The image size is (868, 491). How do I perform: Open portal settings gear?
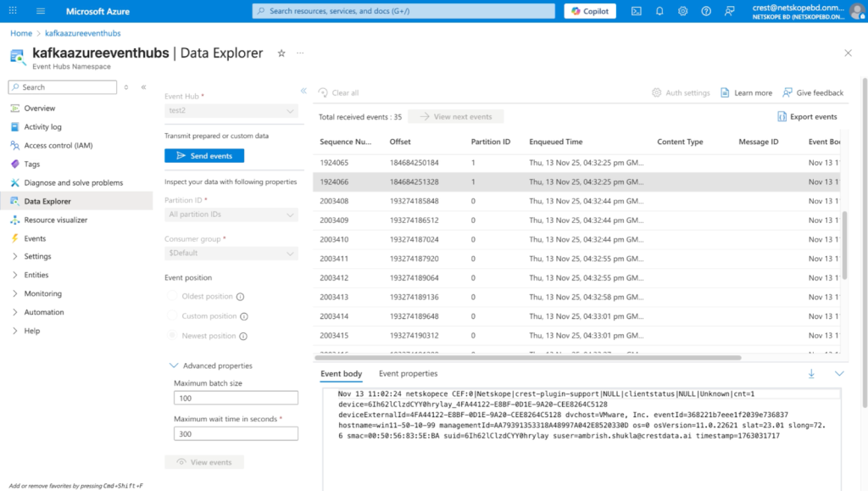[682, 11]
